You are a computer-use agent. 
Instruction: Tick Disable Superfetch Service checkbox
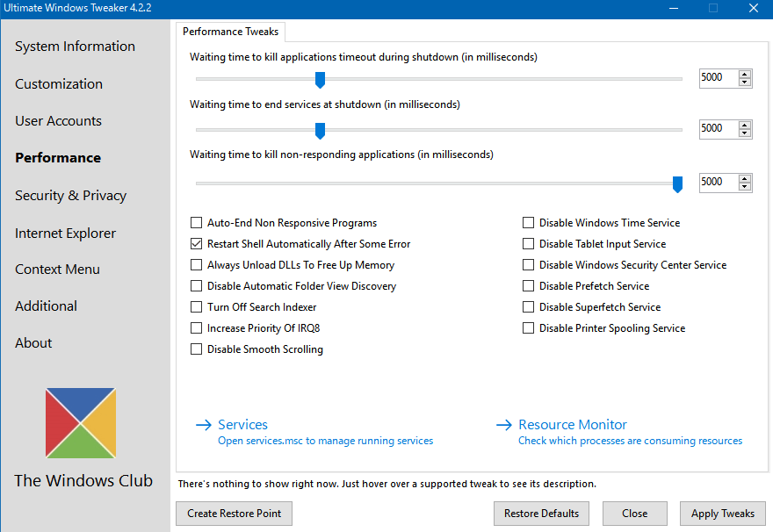pyautogui.click(x=529, y=307)
